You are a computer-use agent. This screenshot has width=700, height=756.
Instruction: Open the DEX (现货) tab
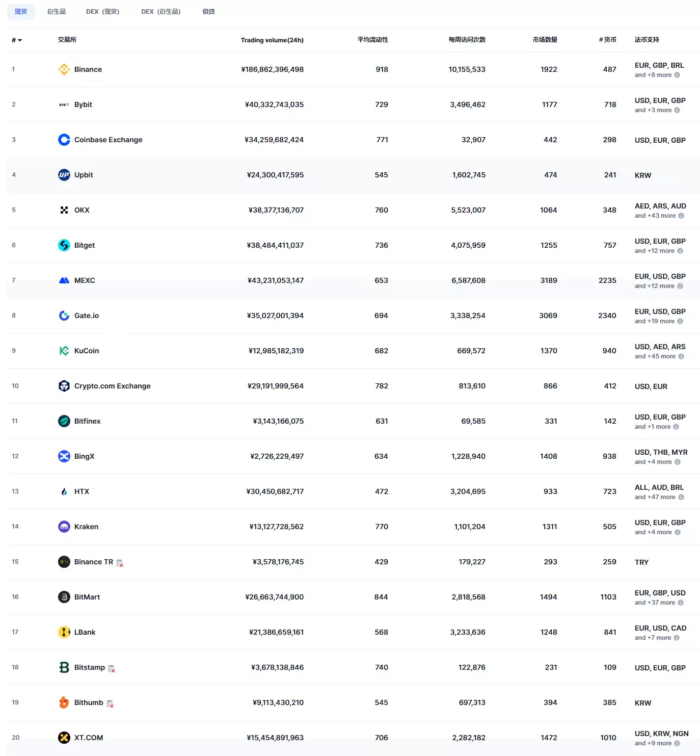pyautogui.click(x=103, y=12)
